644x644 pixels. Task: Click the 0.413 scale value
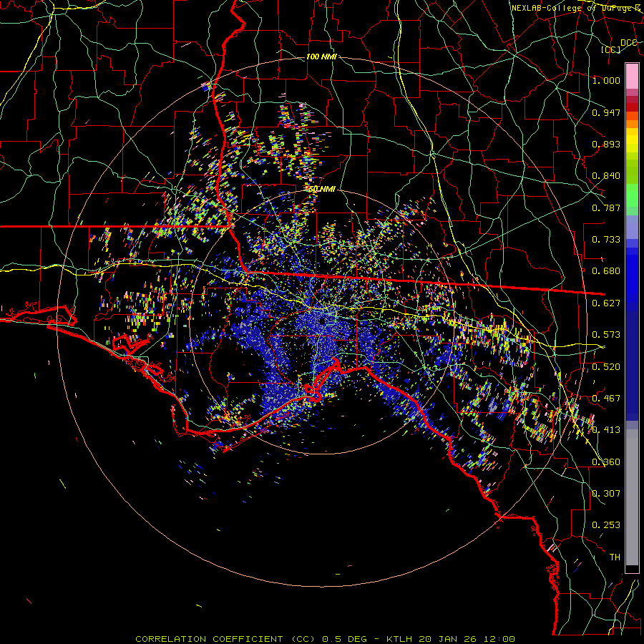[606, 430]
